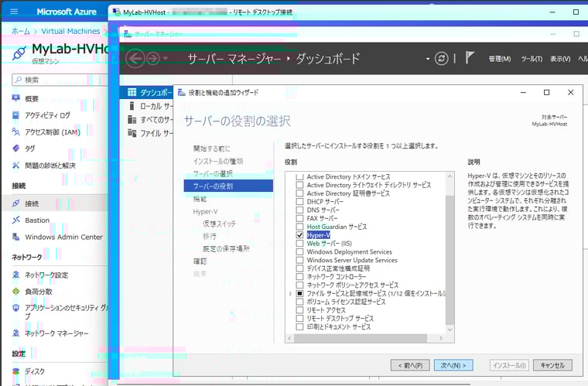The height and width of the screenshot is (386, 588).
Task: Click the 概要 icon in Azure sidebar
Action: pos(15,98)
